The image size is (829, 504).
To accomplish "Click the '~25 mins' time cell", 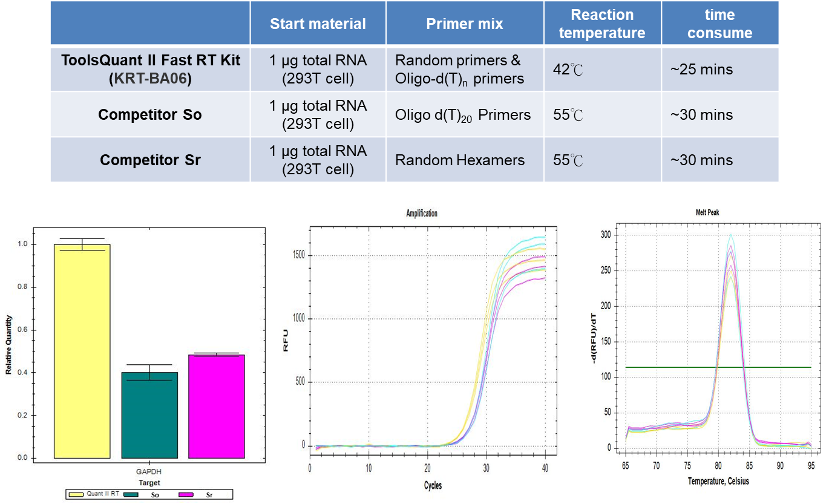I will tap(719, 69).
